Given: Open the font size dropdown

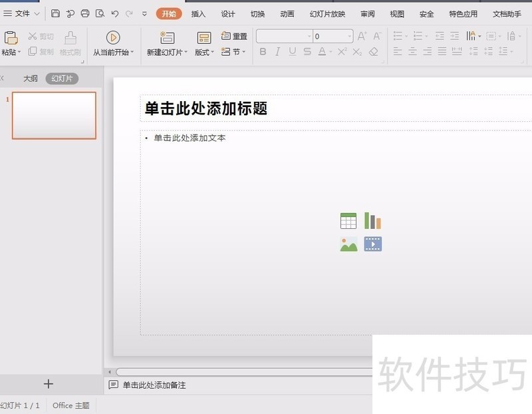Looking at the screenshot, I should [350, 36].
